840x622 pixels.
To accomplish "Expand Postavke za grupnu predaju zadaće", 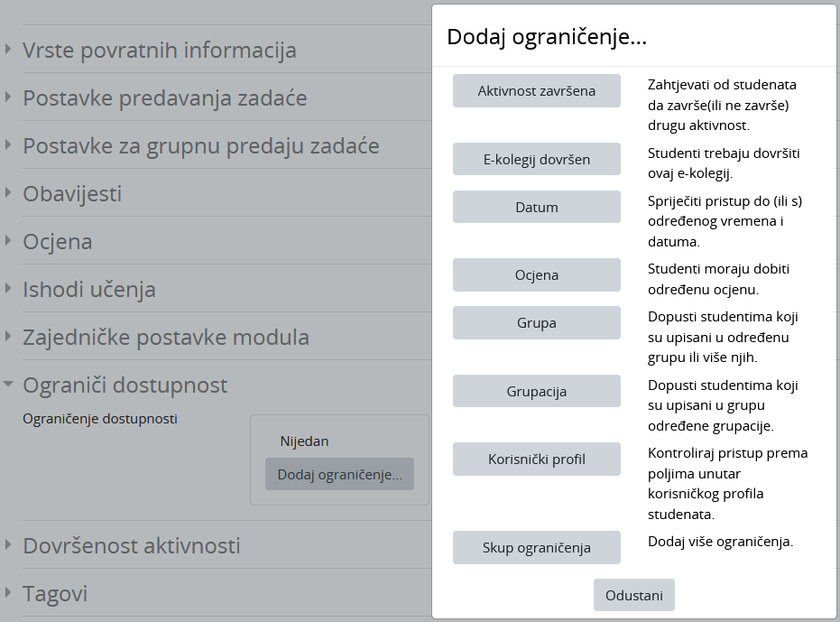I will click(200, 145).
